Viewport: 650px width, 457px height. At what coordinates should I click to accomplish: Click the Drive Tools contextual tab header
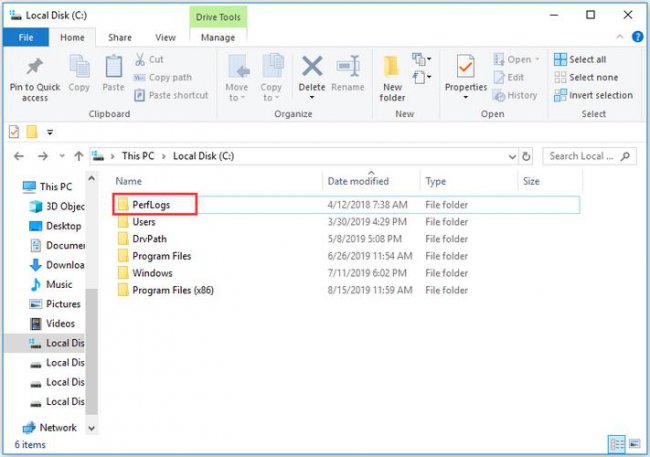pos(218,17)
